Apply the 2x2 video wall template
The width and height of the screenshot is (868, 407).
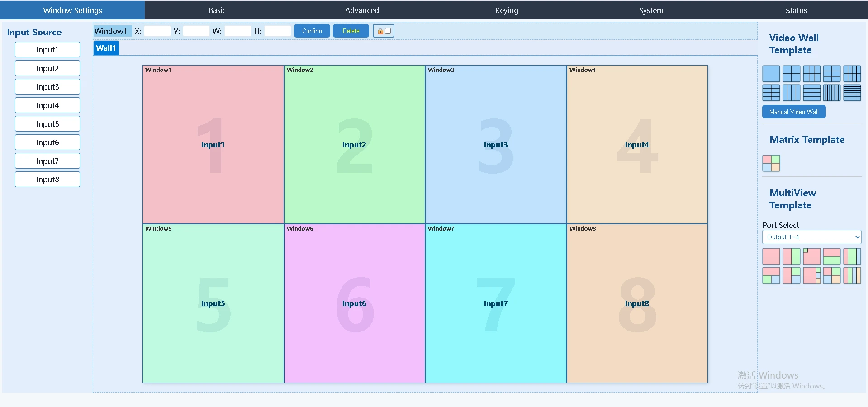(792, 74)
